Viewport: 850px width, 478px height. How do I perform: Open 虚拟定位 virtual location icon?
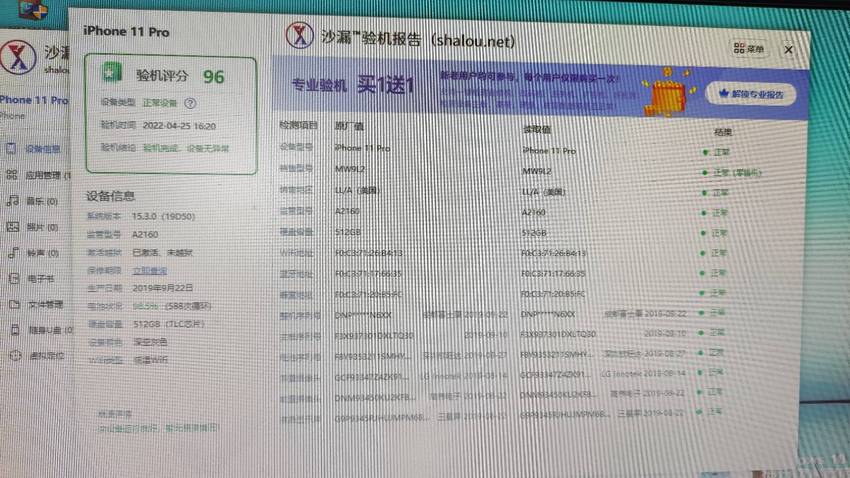(15, 356)
